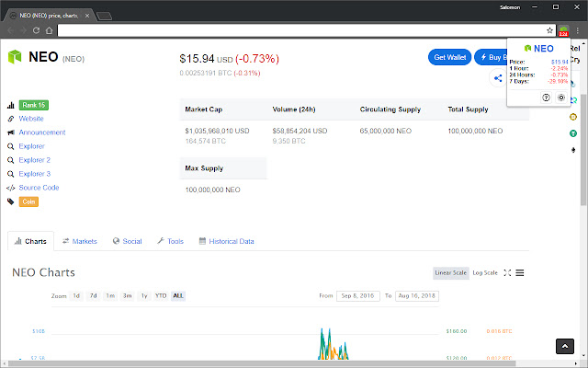This screenshot has width=588, height=368.
Task: Bookmark page with the star icon
Action: tap(549, 30)
